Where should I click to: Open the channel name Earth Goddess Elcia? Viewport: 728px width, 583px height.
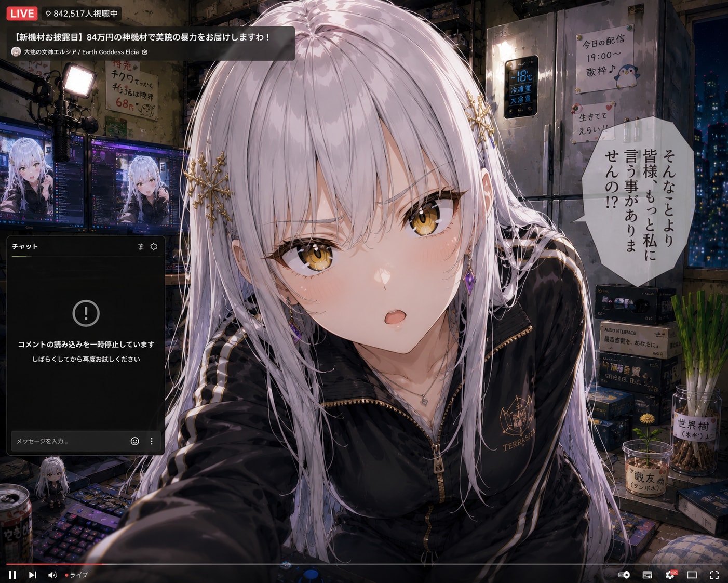tap(82, 52)
